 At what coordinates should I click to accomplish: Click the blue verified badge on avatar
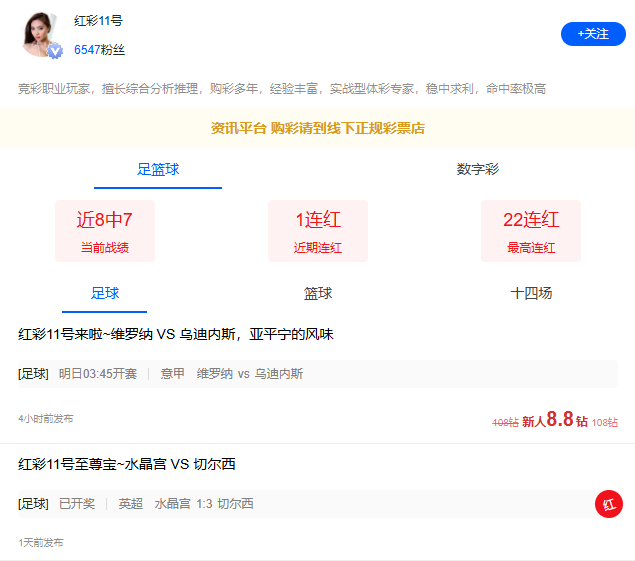coord(56,51)
